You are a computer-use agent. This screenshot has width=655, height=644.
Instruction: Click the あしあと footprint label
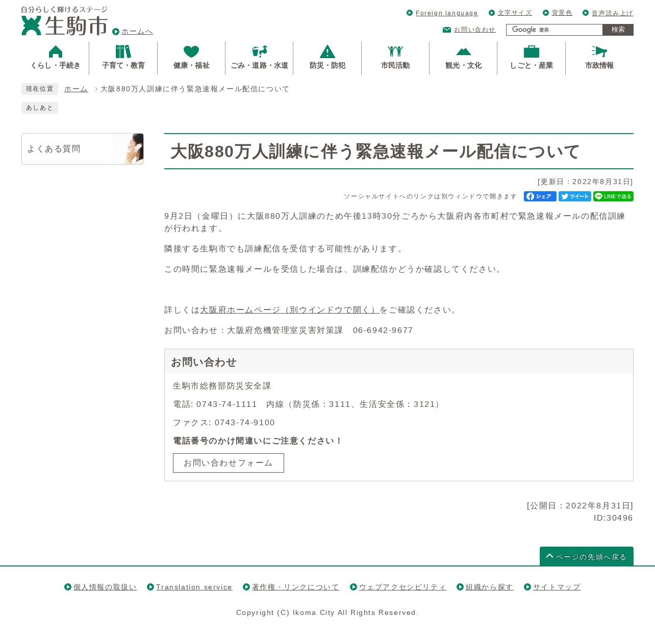(40, 108)
